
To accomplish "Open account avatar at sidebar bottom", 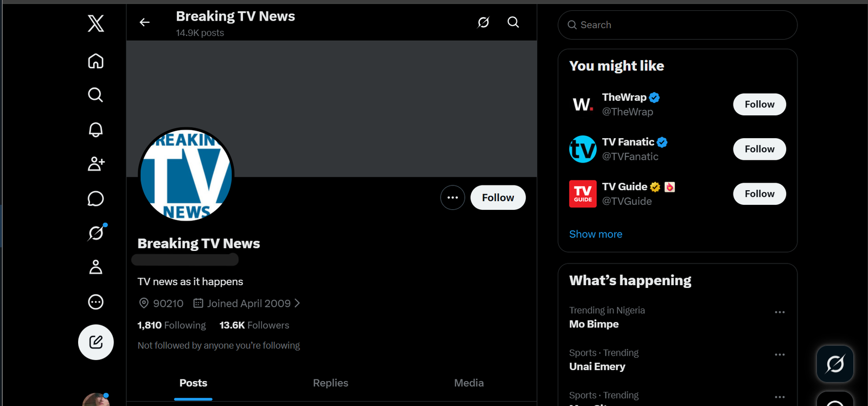I will 96,400.
